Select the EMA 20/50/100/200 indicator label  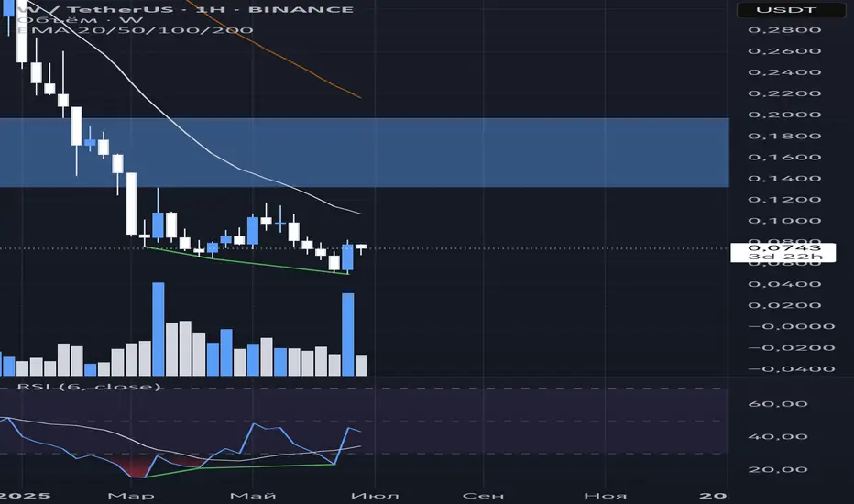135,29
